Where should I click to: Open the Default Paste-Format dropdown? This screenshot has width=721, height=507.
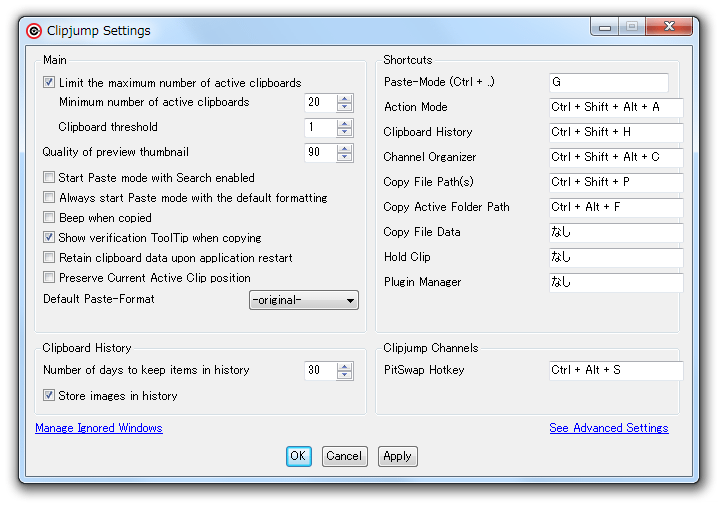point(303,300)
